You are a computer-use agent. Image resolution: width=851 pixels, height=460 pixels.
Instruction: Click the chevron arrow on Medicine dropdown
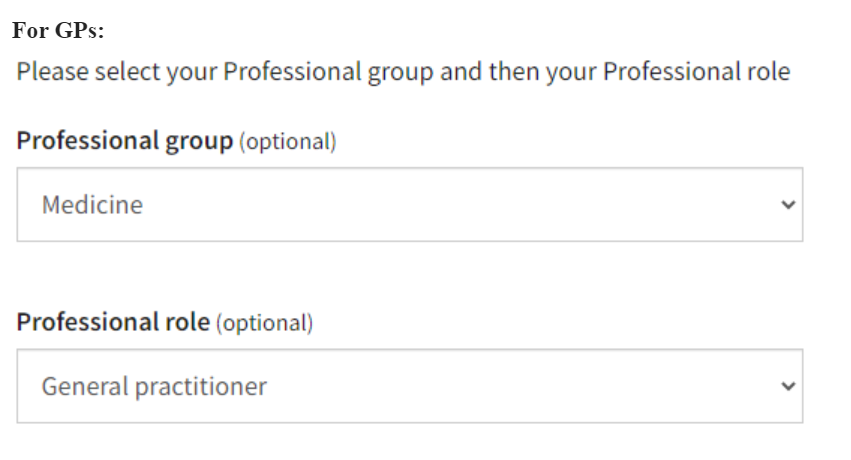coord(788,205)
